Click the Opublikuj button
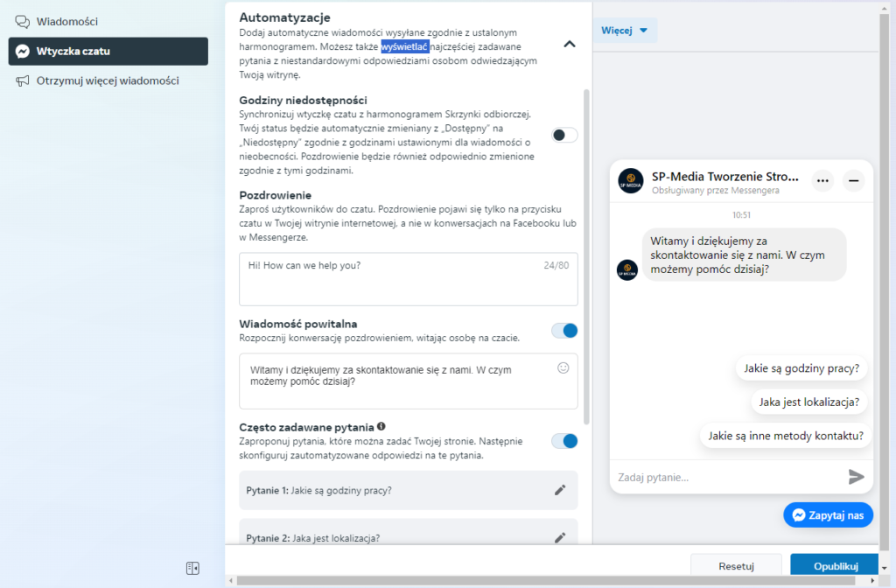Image resolution: width=896 pixels, height=588 pixels. coord(835,566)
